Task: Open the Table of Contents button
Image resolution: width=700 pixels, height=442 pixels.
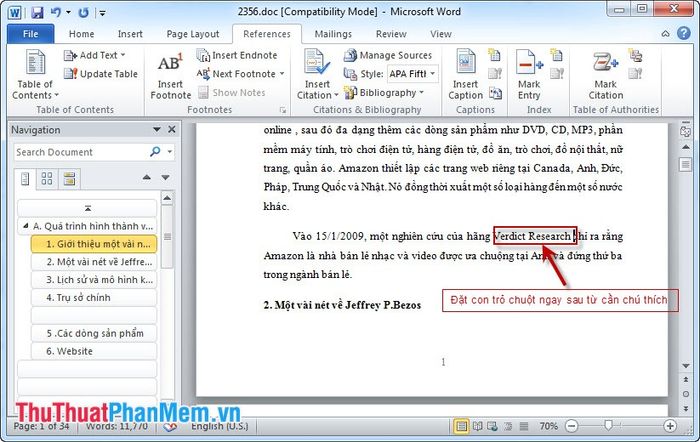Action: pyautogui.click(x=35, y=75)
